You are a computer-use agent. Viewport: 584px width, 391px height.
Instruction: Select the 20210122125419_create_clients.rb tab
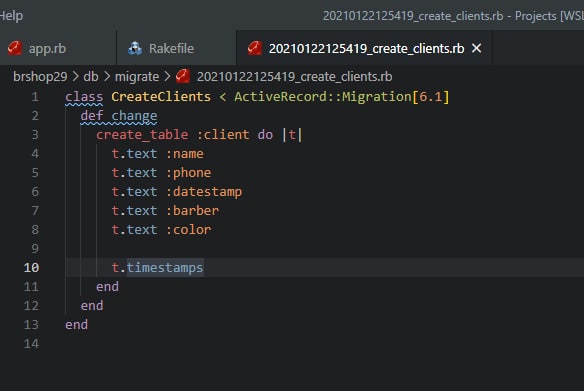(x=364, y=48)
